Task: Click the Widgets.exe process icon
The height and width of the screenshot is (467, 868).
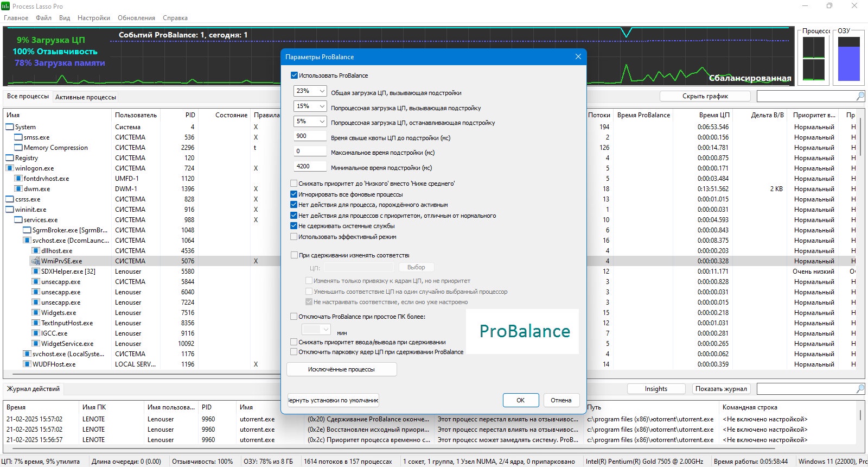Action: click(x=36, y=313)
